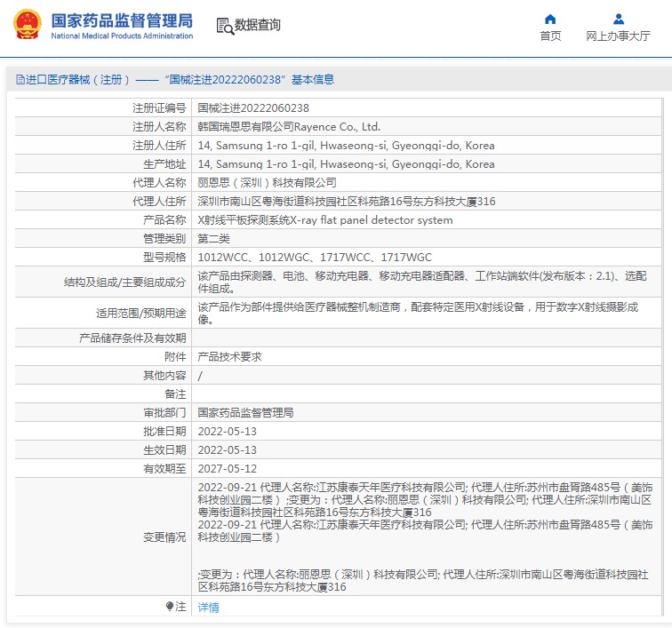Click the 产品技术要求 attachment entry
This screenshot has width=672, height=628.
pyautogui.click(x=229, y=356)
